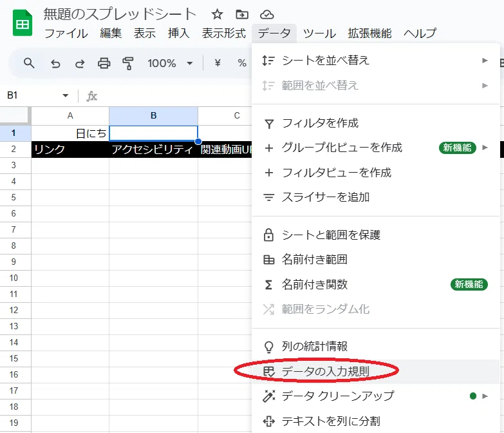504x433 pixels.
Task: Select the cell containing リンク
Action: [70, 149]
